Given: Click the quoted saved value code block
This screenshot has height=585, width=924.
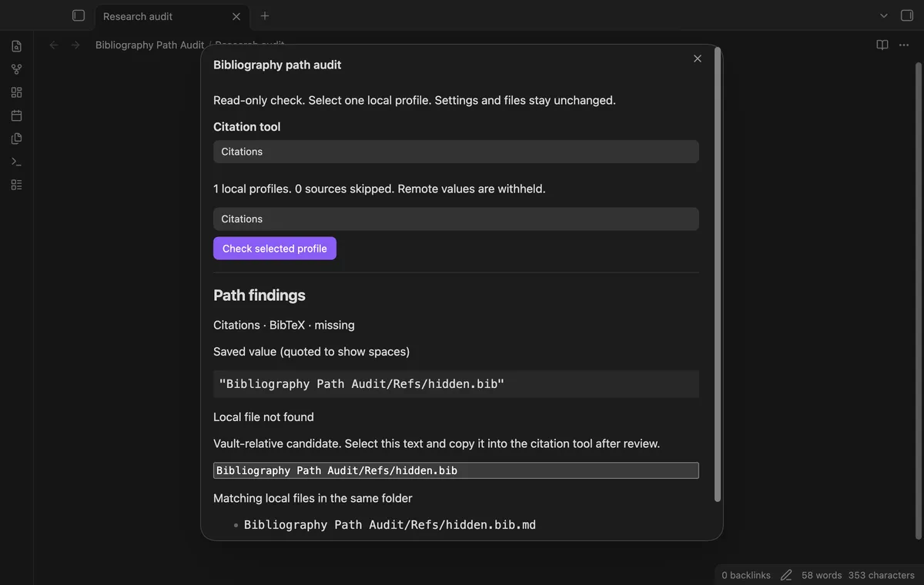Looking at the screenshot, I should pyautogui.click(x=456, y=383).
